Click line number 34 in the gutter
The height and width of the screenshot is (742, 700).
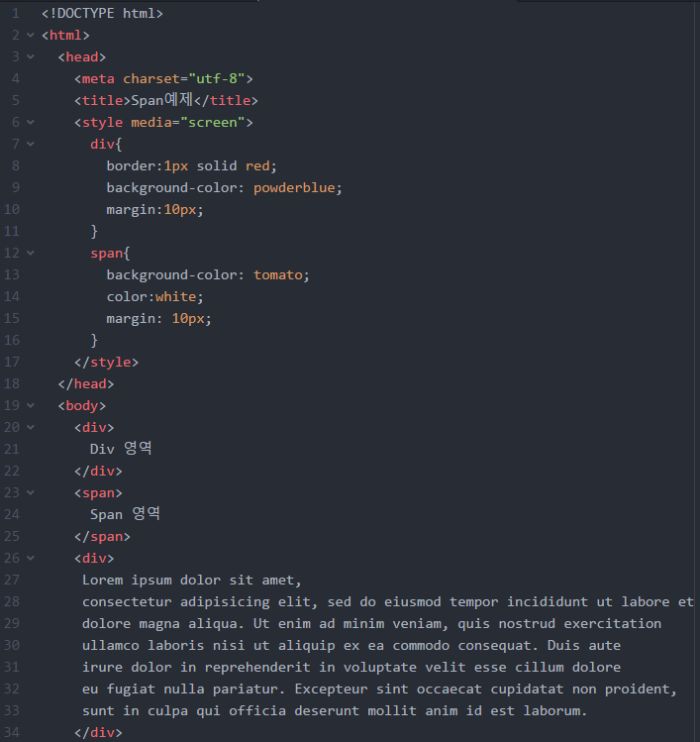[x=12, y=732]
